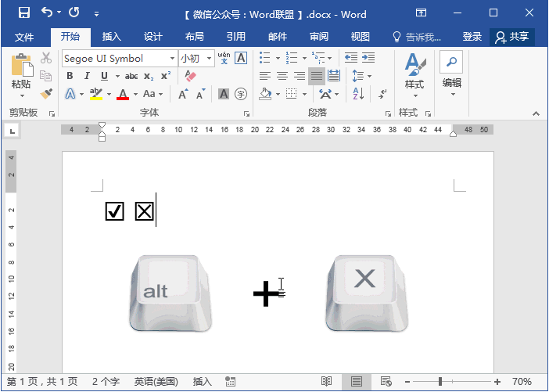Decrease paragraph indent

351,58
